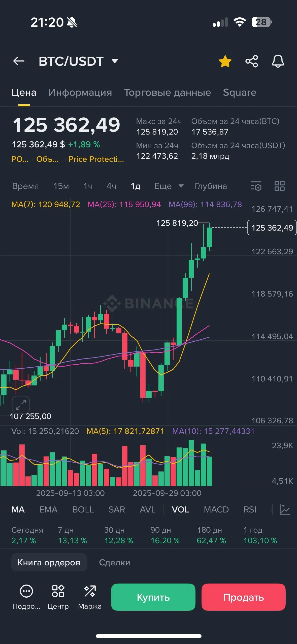Select the 1ч timeframe
The height and width of the screenshot is (644, 297).
(88, 186)
